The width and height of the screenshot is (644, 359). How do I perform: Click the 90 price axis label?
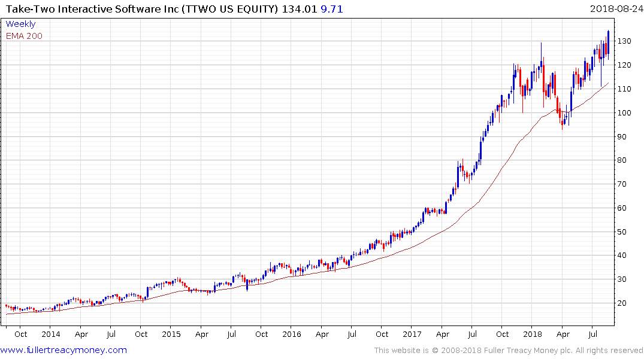tap(622, 136)
